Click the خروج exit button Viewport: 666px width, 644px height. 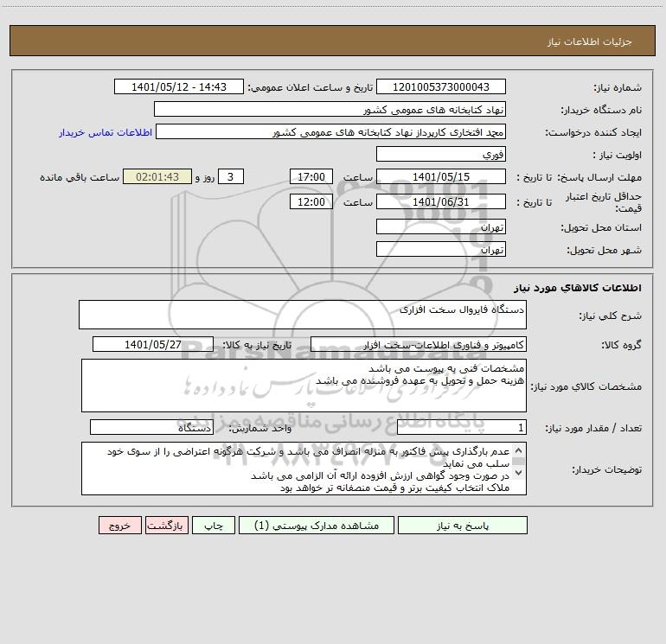coord(119,526)
